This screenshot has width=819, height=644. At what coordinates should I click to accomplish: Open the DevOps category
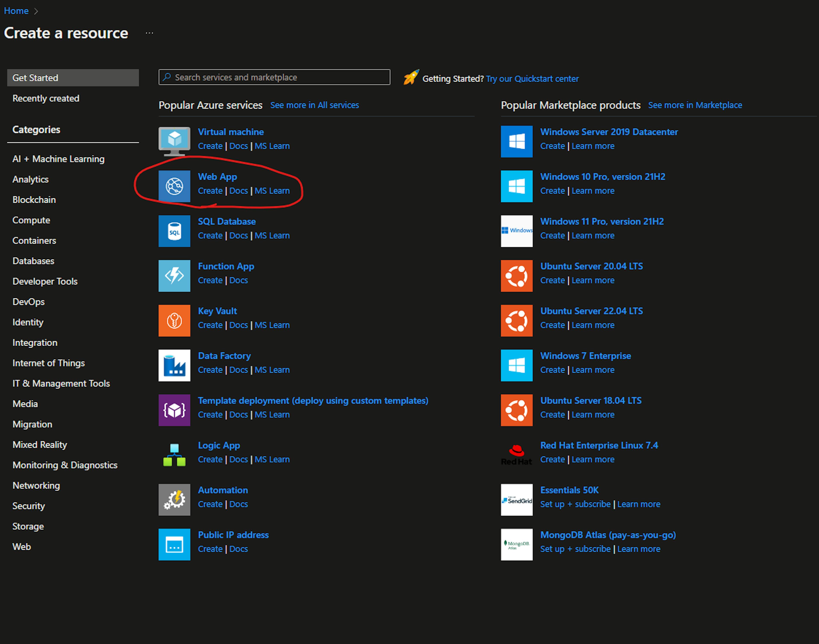[29, 302]
